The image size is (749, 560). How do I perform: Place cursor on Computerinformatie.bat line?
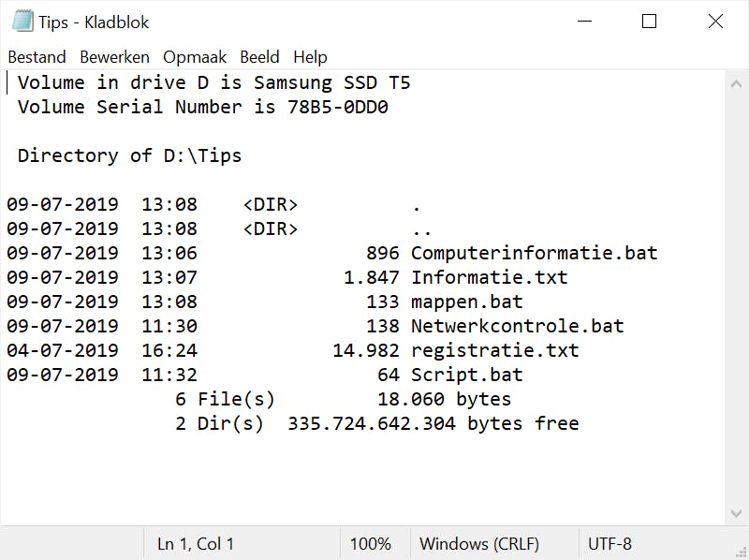(x=534, y=253)
